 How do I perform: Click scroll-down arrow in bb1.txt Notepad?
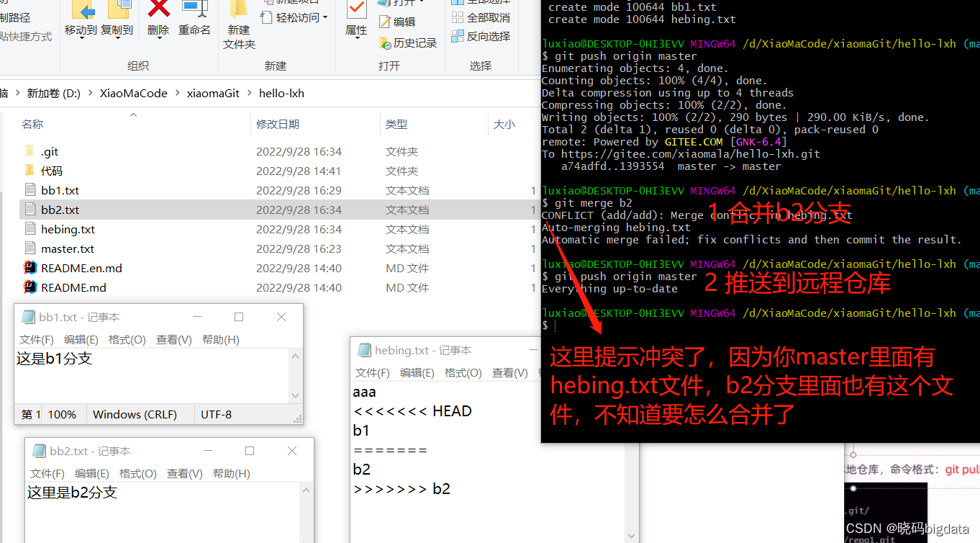(x=295, y=395)
